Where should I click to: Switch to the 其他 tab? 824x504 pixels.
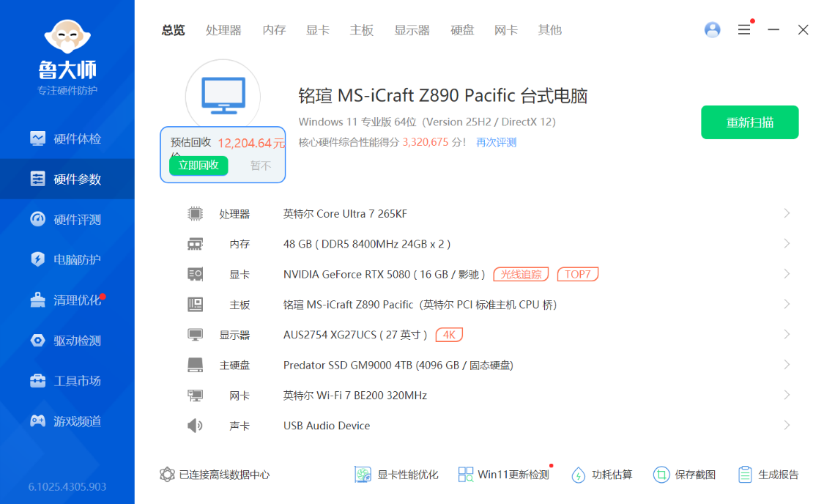coord(549,30)
